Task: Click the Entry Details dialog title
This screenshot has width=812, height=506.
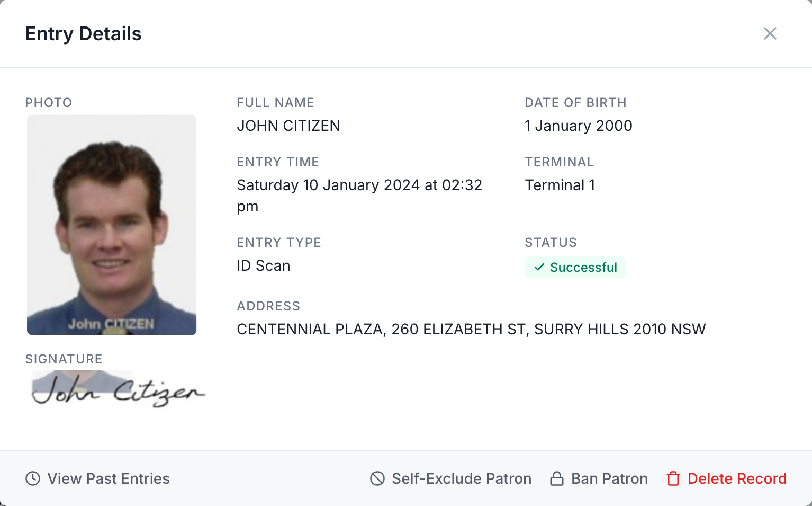Action: click(83, 33)
